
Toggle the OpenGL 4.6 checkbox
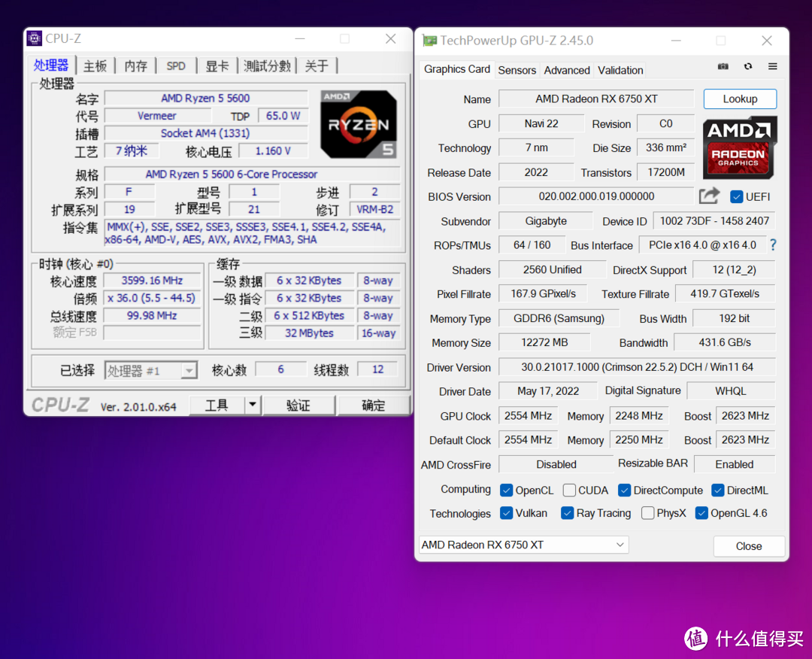701,513
